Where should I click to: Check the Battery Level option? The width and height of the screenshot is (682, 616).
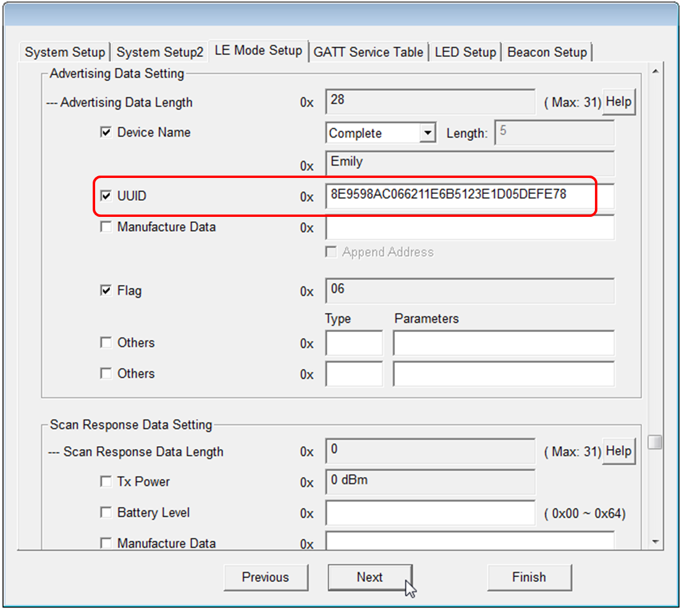tap(106, 512)
